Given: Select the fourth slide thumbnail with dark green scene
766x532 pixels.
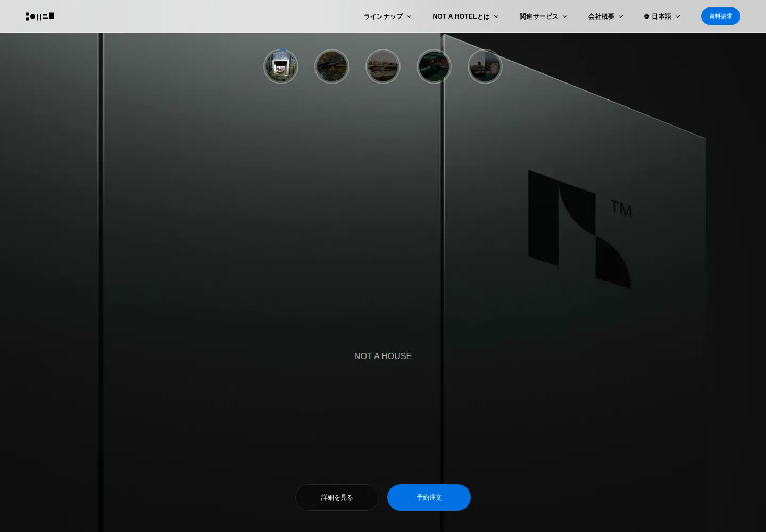Looking at the screenshot, I should click(434, 66).
